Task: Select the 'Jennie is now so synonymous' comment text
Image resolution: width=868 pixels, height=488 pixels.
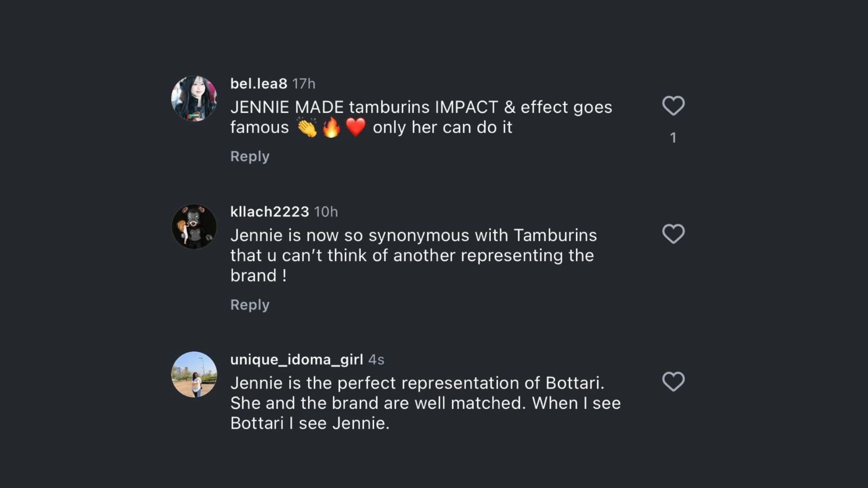Action: (x=413, y=255)
